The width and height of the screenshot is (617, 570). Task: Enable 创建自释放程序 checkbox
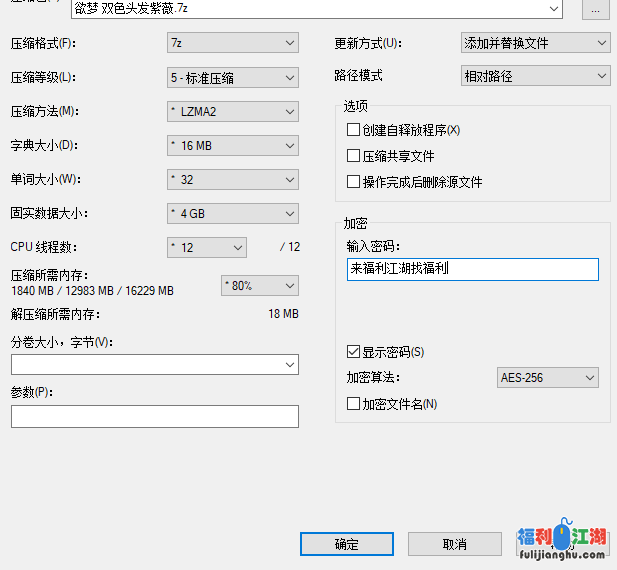(x=353, y=130)
